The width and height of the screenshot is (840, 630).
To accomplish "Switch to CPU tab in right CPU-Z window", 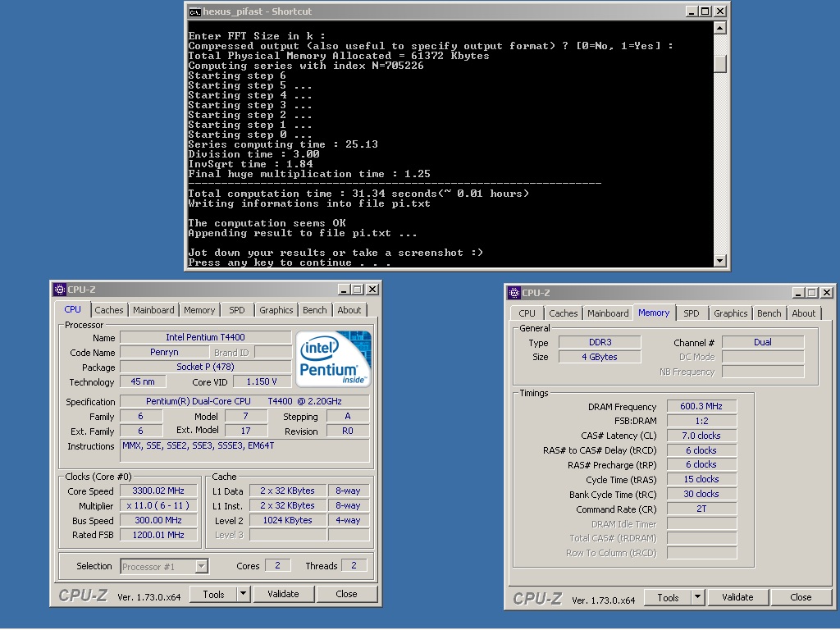I will click(527, 313).
